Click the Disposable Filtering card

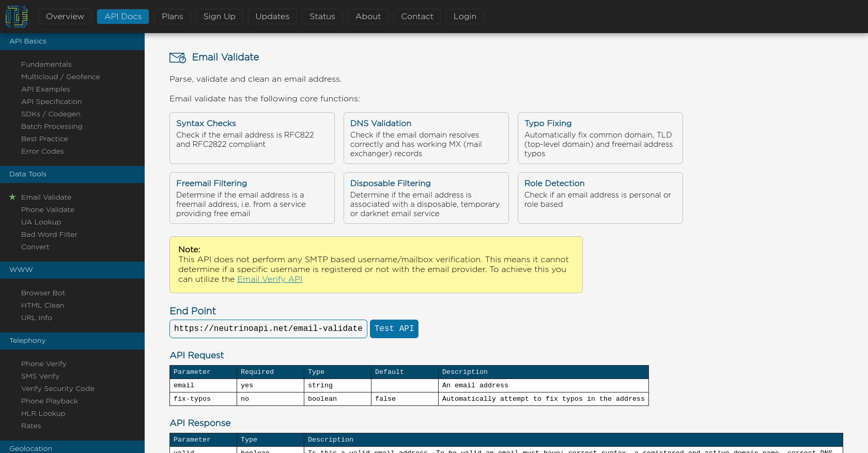point(426,198)
